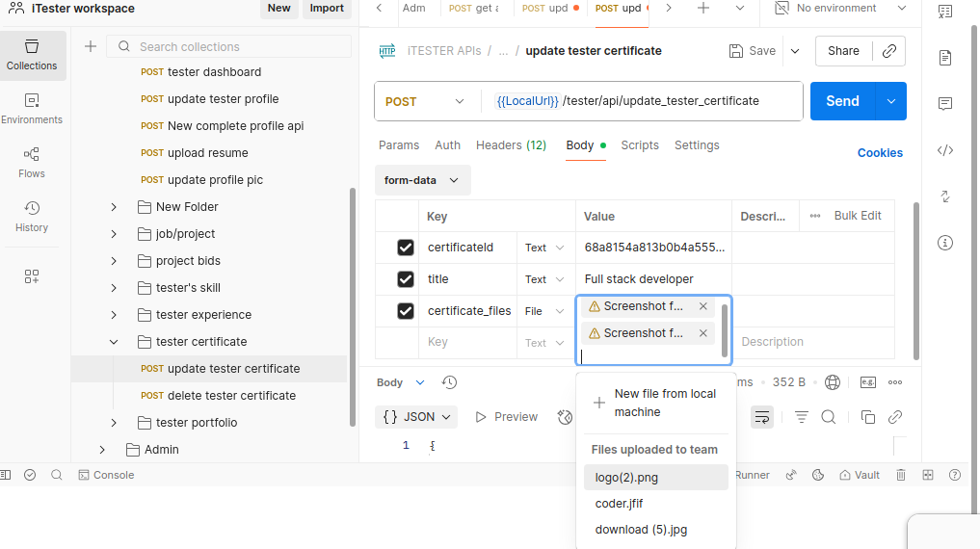
Task: Search the response body with magnifier icon
Action: tap(829, 417)
